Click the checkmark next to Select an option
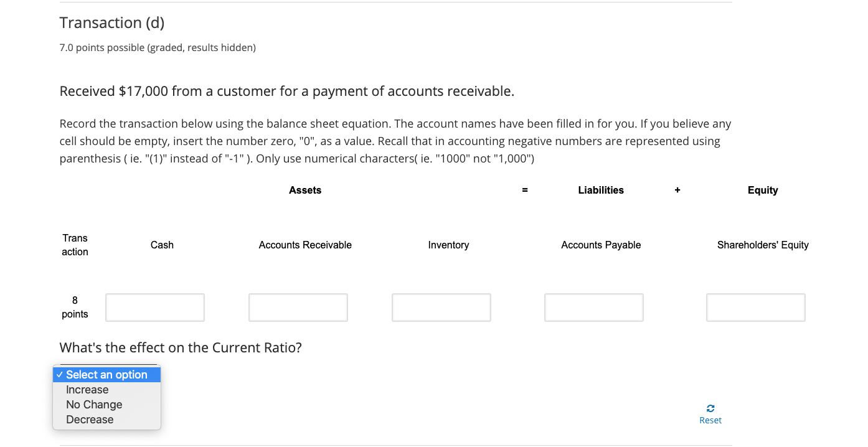This screenshot has height=447, width=868. 60,375
